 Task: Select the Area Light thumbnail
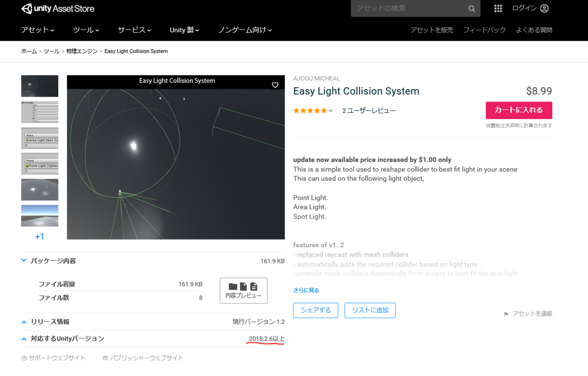(x=40, y=138)
